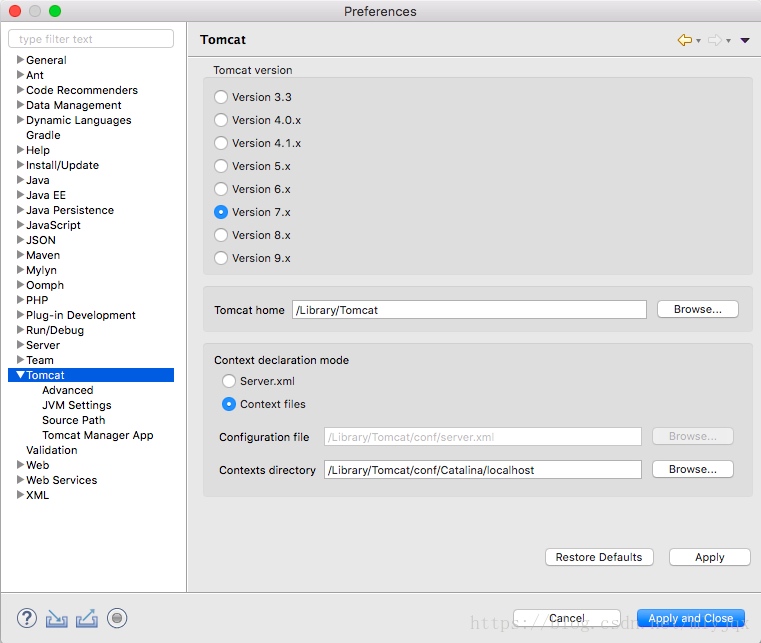Click the Restore Defaults button
This screenshot has height=643, width=761.
click(599, 557)
